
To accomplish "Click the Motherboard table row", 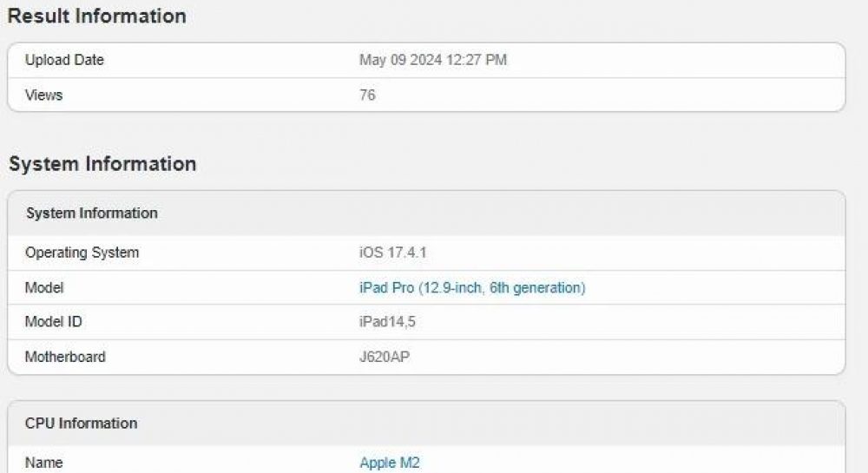I will [x=426, y=357].
